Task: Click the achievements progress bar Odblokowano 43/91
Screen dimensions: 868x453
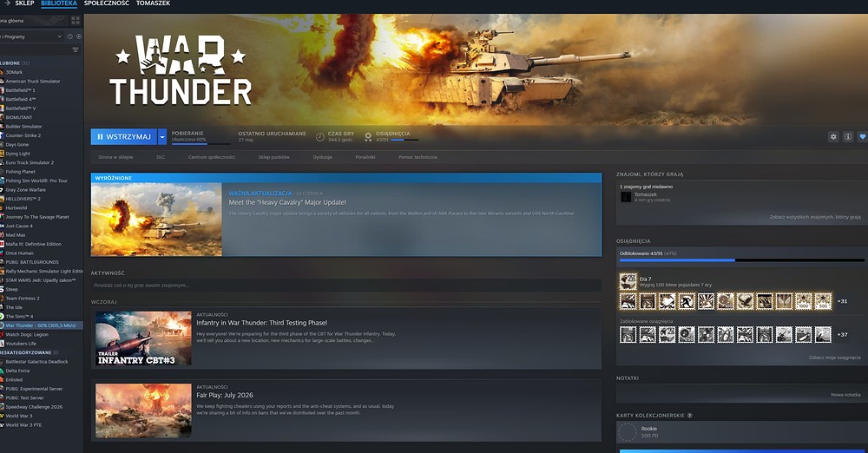Action: point(741,256)
